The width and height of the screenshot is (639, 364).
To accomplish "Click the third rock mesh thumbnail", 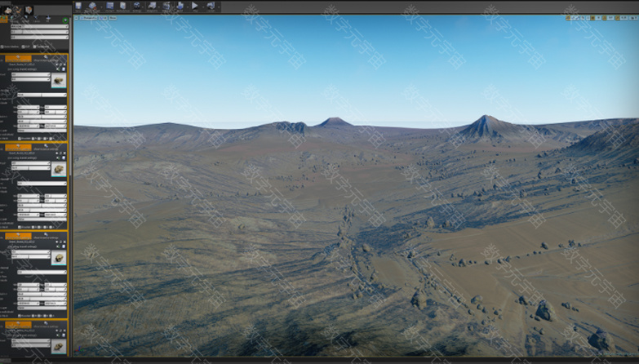I will 59,258.
